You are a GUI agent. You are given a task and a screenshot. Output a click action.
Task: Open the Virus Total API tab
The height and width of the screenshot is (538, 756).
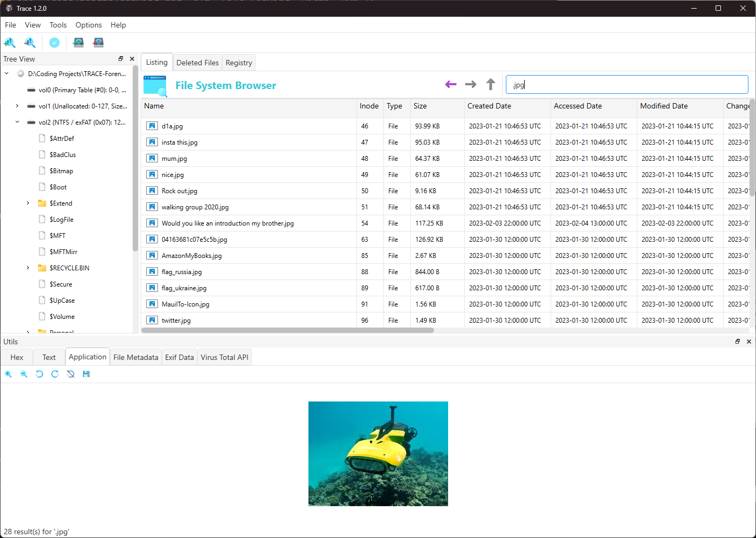pyautogui.click(x=224, y=357)
